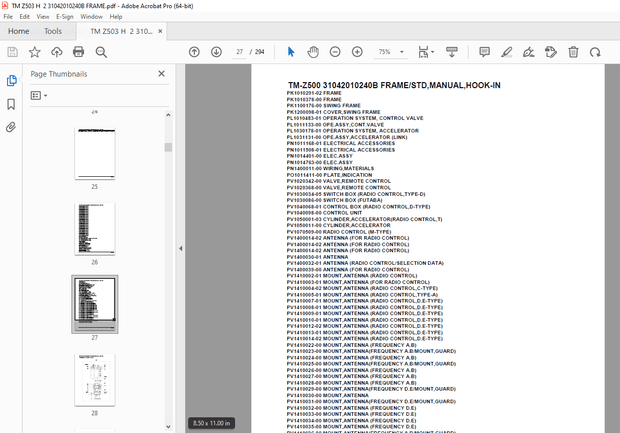Switch to the Tools tab
This screenshot has width=620, height=433.
point(53,31)
